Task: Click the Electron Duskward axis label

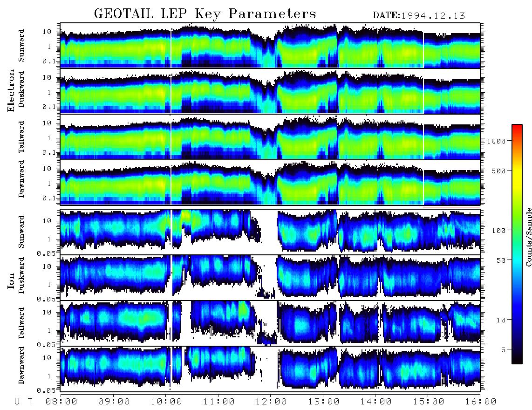Action: (21, 89)
